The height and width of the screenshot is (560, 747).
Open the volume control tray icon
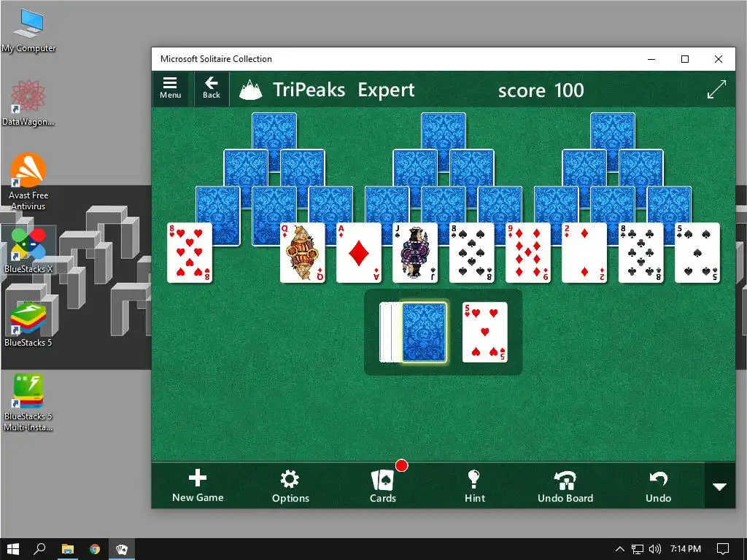[x=655, y=549]
